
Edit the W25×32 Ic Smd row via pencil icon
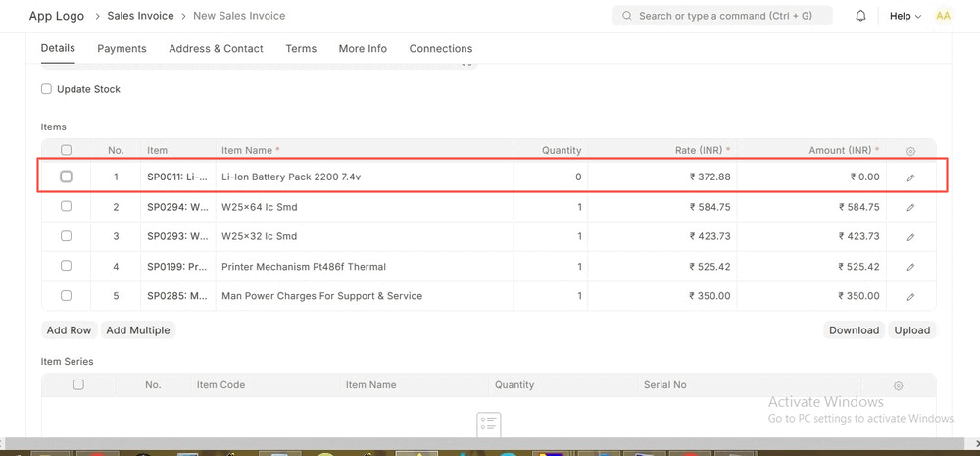(910, 237)
